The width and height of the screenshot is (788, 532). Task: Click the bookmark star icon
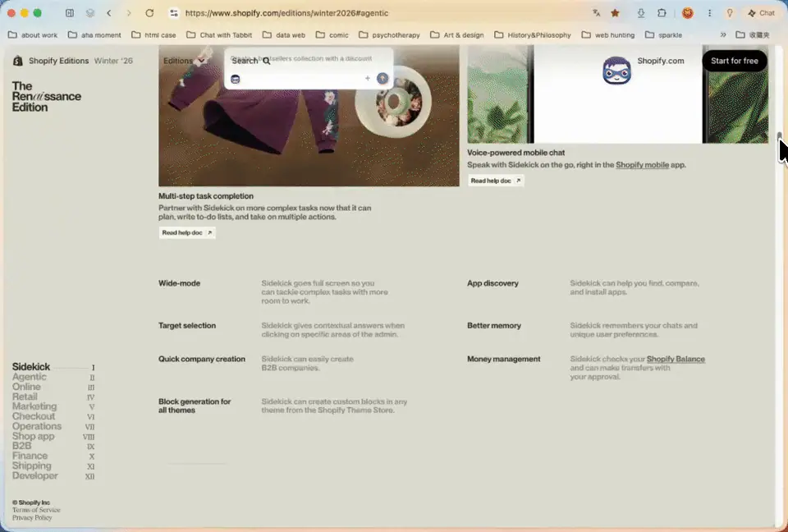pyautogui.click(x=615, y=13)
